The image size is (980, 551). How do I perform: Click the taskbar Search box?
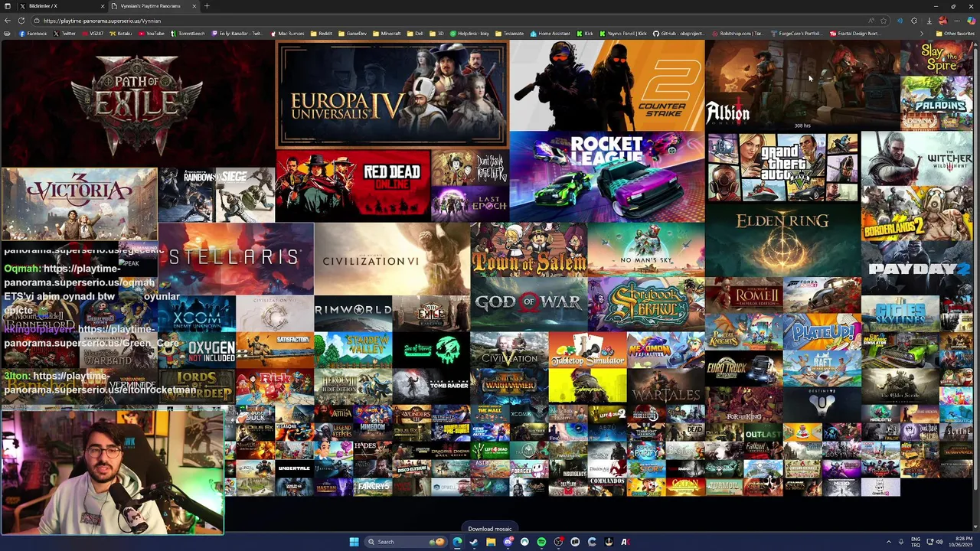point(406,542)
